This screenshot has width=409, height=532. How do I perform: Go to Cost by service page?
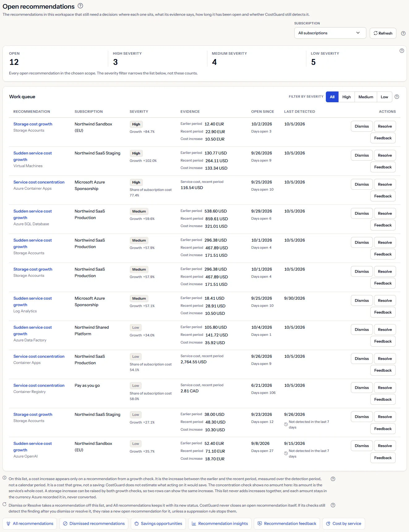344,523
